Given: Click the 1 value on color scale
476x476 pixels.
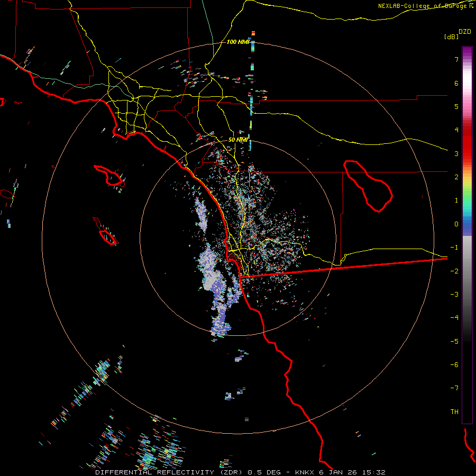Looking at the screenshot, I should pos(456,200).
